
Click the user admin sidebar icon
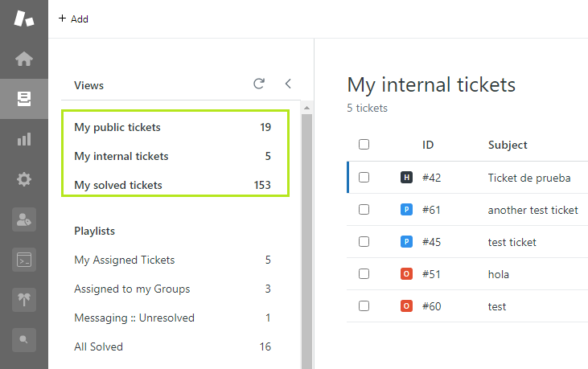[24, 219]
